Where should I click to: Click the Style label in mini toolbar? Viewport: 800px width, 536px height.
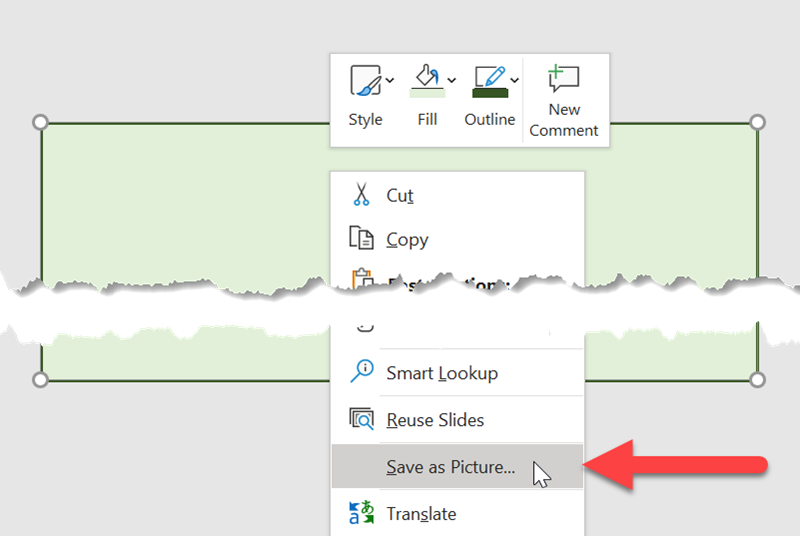pos(365,119)
